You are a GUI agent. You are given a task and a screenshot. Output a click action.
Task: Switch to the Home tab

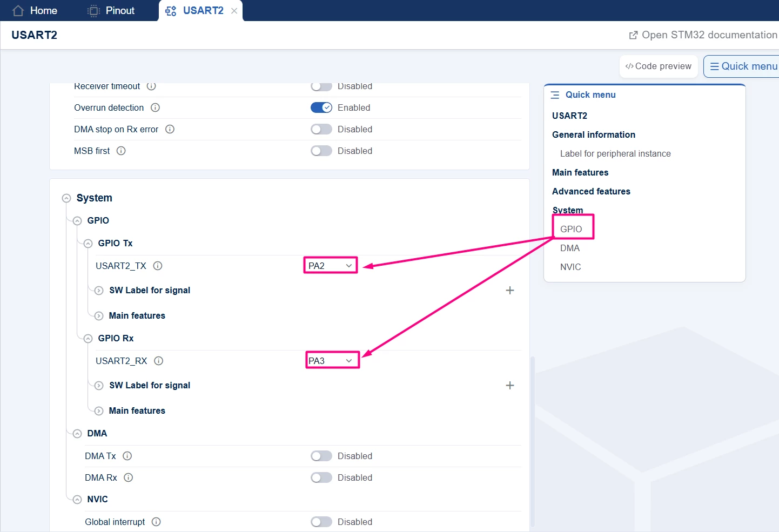click(x=35, y=11)
